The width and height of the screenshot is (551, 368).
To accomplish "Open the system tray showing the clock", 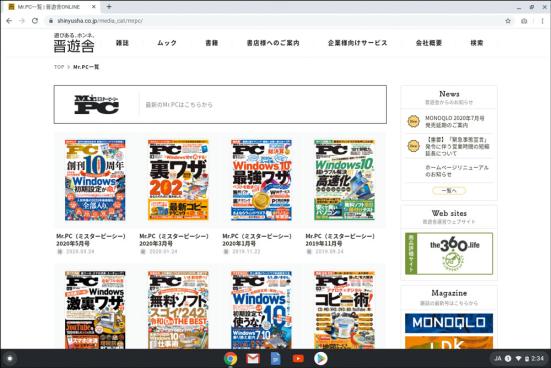I will [519, 359].
